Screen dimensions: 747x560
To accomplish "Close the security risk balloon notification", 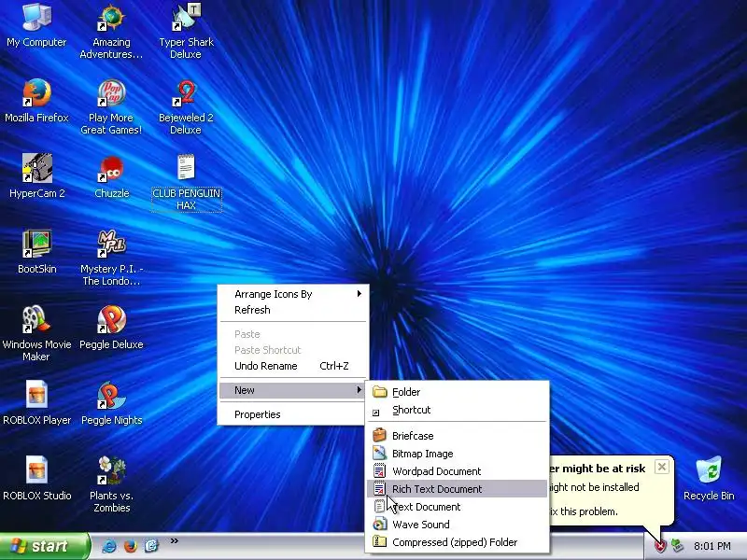I will 662,467.
